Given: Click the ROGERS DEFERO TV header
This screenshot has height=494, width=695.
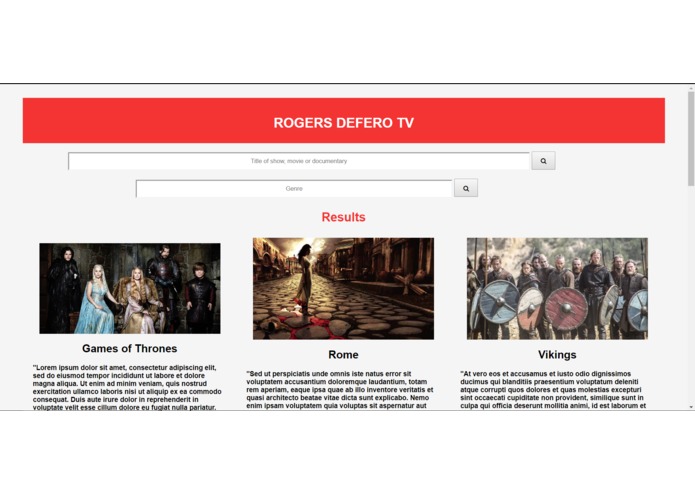Looking at the screenshot, I should point(344,121).
